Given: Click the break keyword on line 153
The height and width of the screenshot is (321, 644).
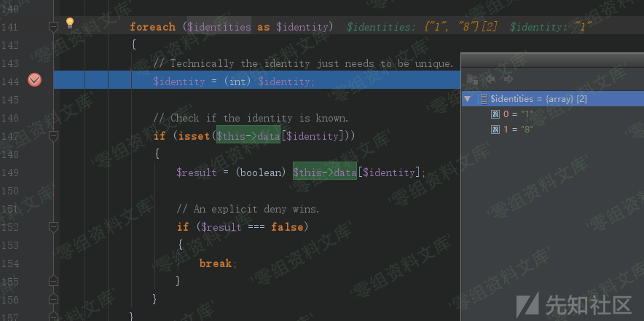Looking at the screenshot, I should [216, 263].
